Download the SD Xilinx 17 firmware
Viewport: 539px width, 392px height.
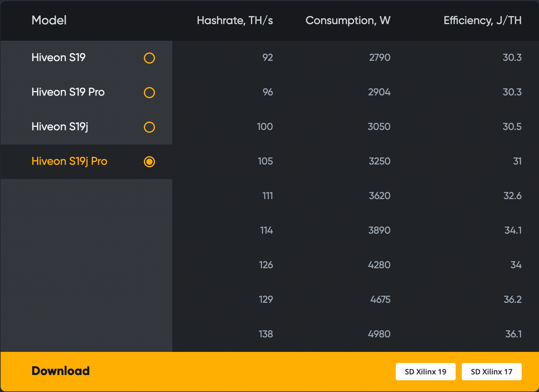point(491,372)
